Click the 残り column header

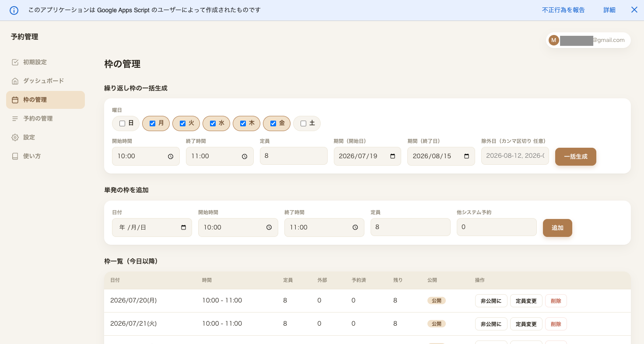coord(398,280)
